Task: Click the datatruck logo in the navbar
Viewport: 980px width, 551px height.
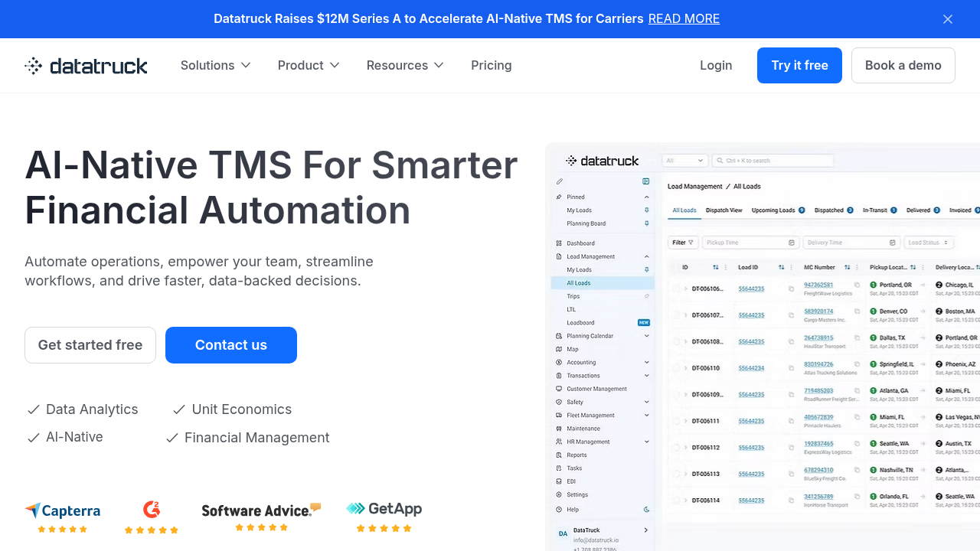Action: click(x=86, y=66)
